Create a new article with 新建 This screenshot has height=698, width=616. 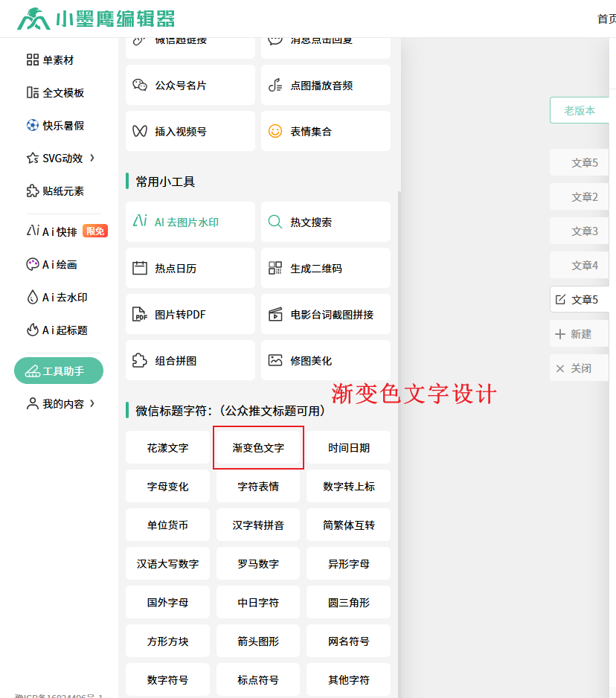580,334
